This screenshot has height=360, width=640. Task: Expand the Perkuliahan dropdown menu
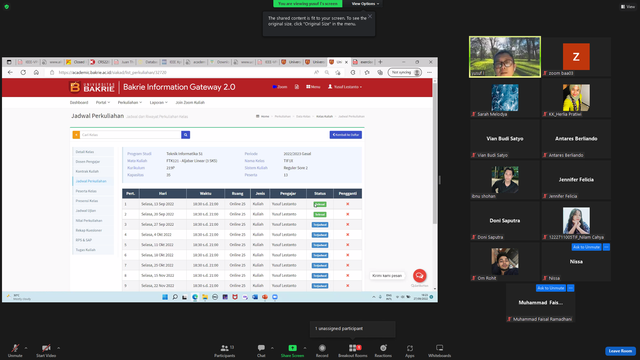click(130, 102)
